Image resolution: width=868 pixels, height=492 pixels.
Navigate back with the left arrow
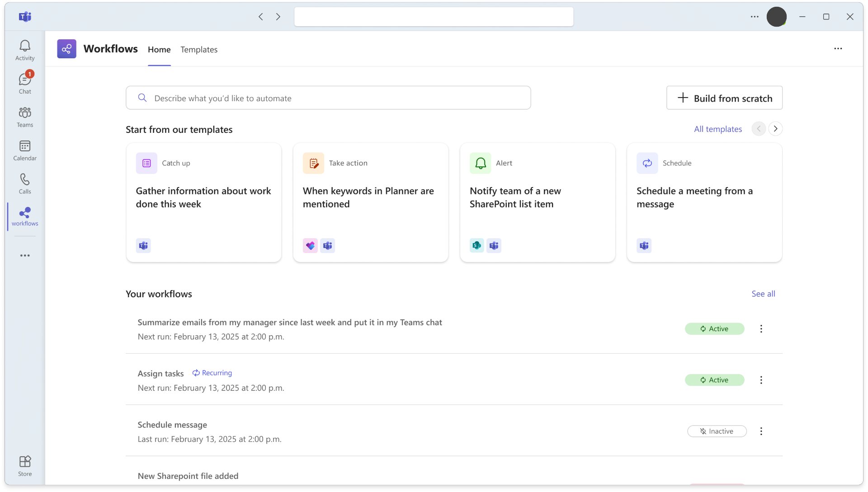point(261,17)
